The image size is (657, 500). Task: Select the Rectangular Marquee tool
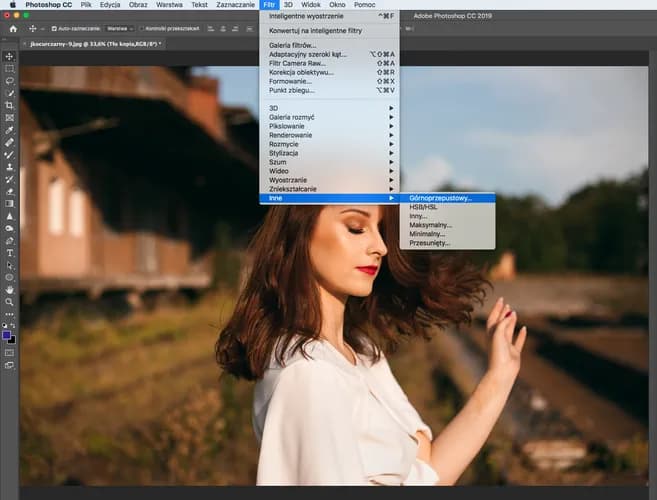click(10, 69)
